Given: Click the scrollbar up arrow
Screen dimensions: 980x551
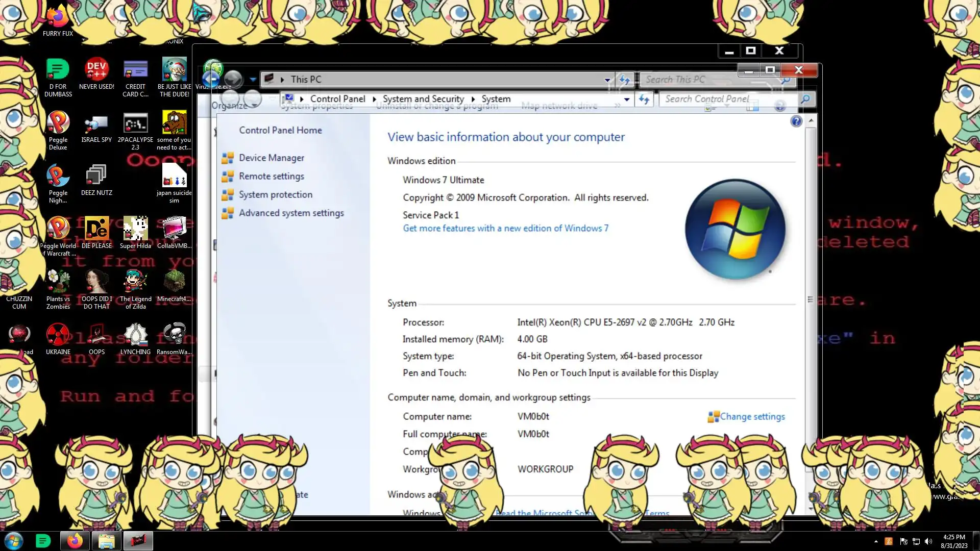Looking at the screenshot, I should click(811, 121).
